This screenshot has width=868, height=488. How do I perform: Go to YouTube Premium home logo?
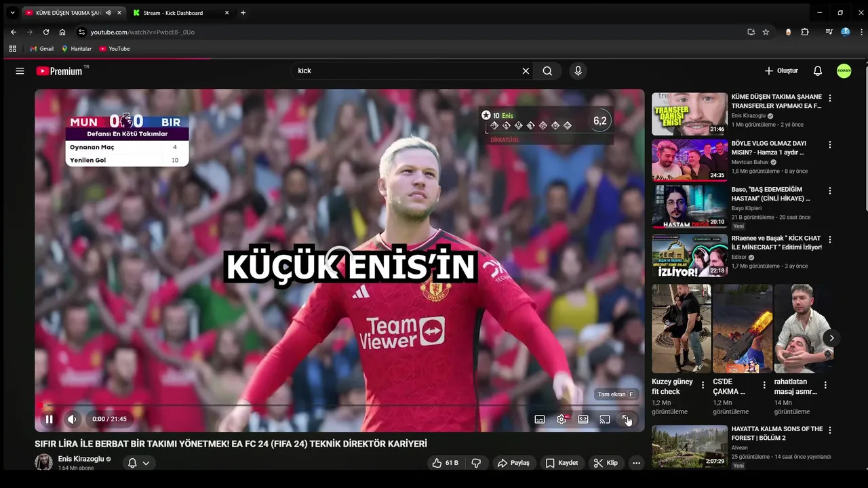coord(60,70)
